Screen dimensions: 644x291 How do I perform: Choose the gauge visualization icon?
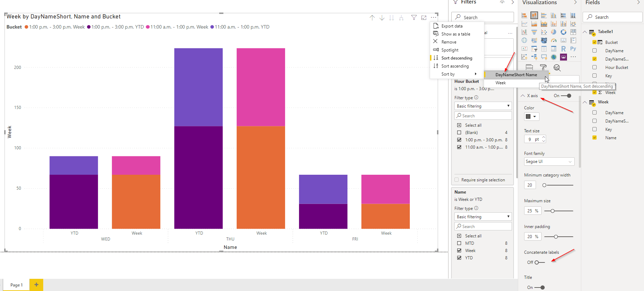tap(553, 40)
